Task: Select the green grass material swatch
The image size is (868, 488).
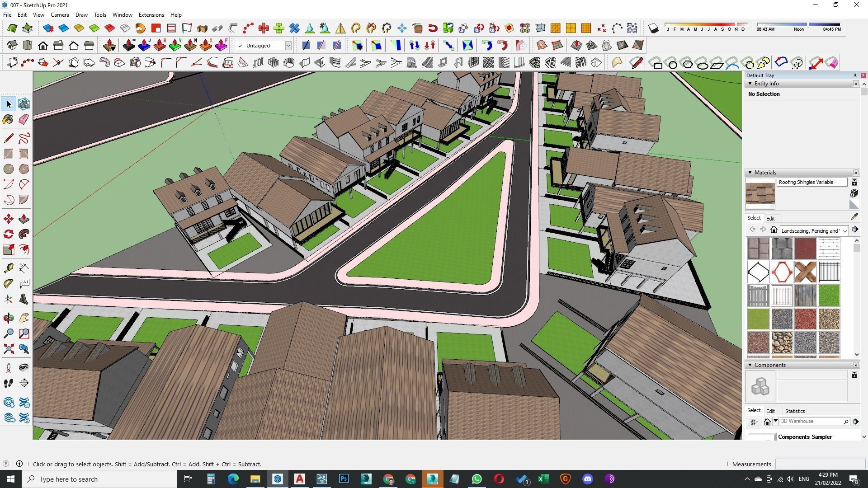Action: pyautogui.click(x=829, y=295)
